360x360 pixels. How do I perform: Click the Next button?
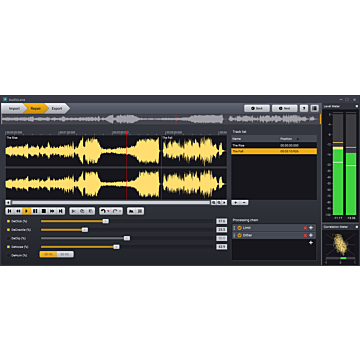click(x=284, y=108)
